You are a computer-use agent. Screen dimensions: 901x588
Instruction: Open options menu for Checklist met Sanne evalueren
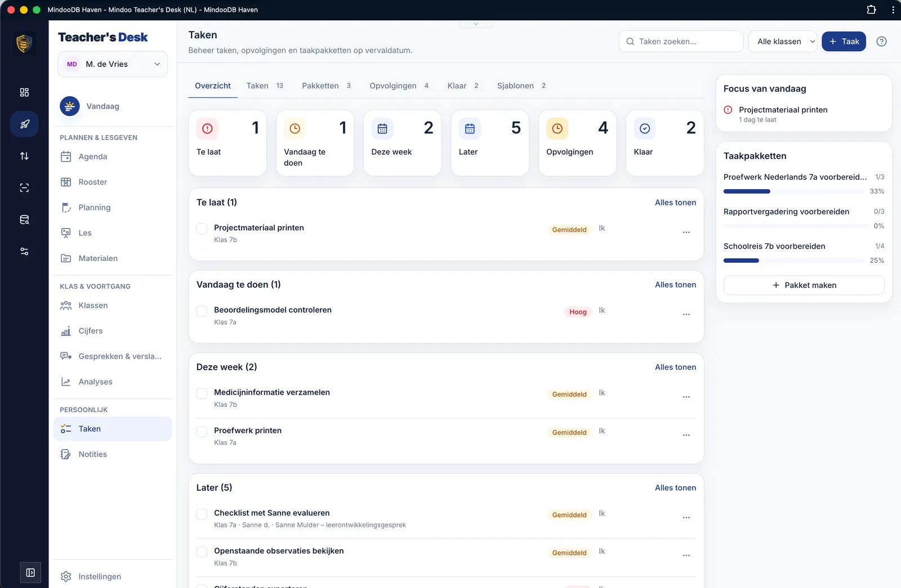(686, 518)
